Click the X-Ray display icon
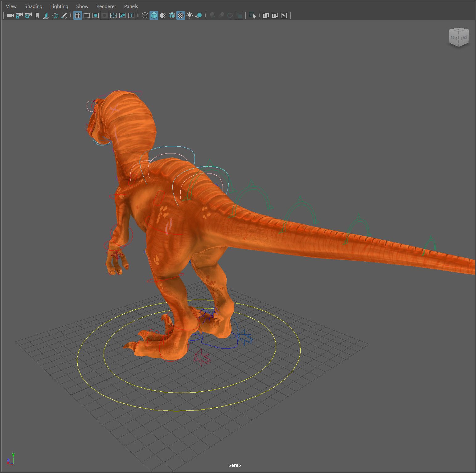Screen dimensions: 476x473 [x=266, y=15]
